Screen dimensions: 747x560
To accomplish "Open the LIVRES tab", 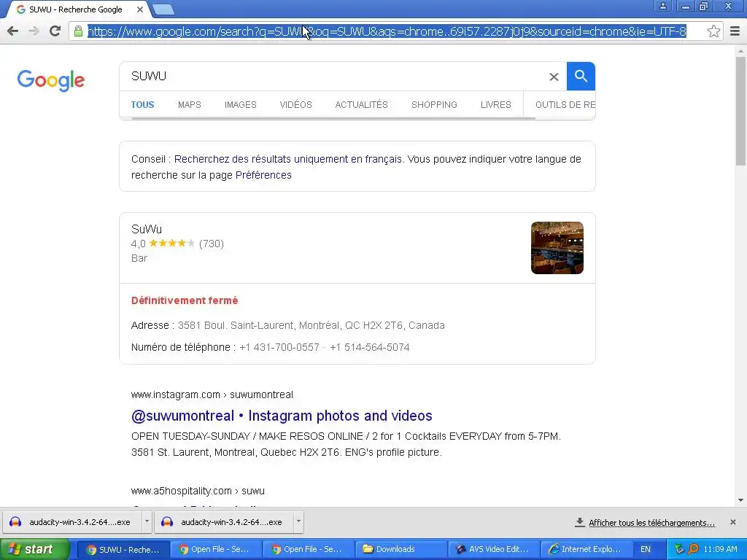I will pos(495,105).
